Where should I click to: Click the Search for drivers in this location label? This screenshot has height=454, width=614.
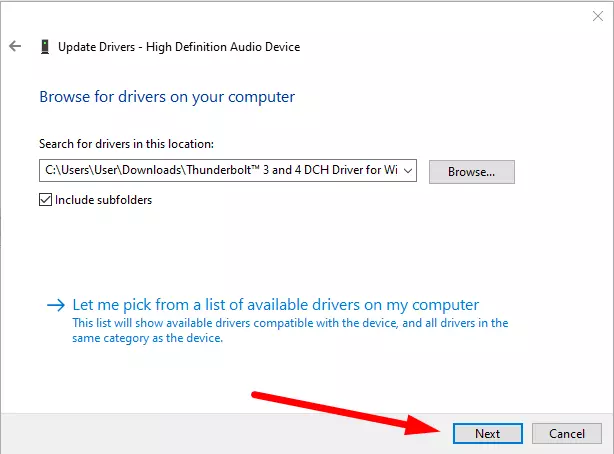click(x=126, y=144)
